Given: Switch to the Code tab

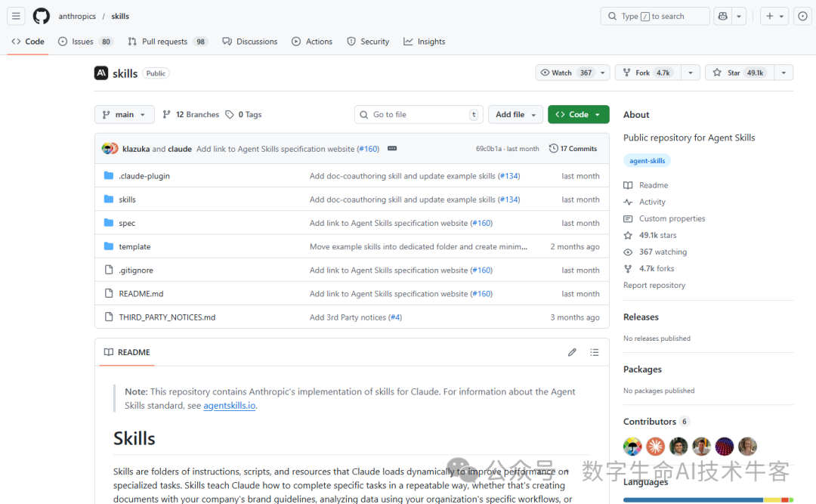Looking at the screenshot, I should tap(28, 42).
